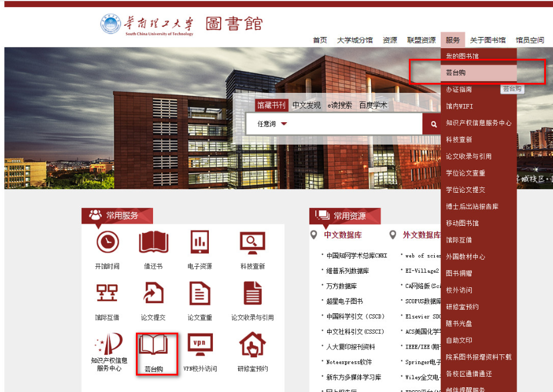Image resolution: width=553 pixels, height=392 pixels.
Task: Open the 馆员空间 navigation item
Action: [529, 40]
